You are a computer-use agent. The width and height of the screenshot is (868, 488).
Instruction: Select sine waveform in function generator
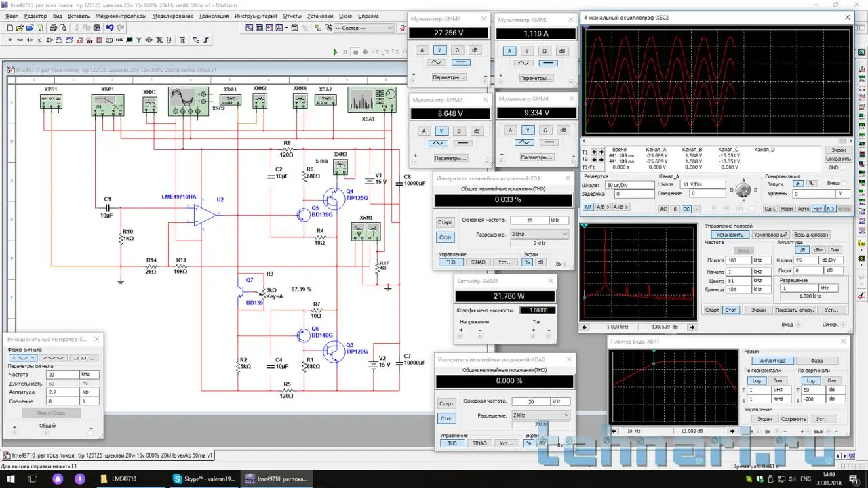[x=22, y=358]
